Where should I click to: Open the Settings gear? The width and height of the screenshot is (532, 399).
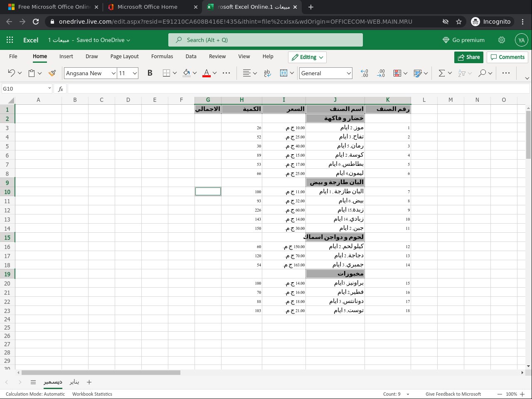tap(502, 40)
